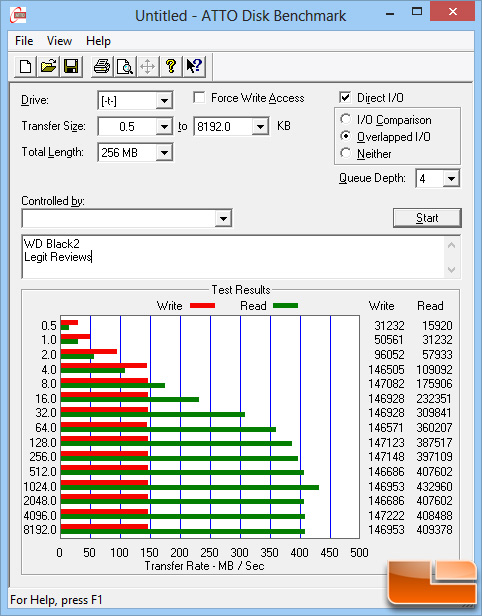Screen dimensions: 482x616
Task: Save results with the floppy disk icon
Action: coord(71,66)
